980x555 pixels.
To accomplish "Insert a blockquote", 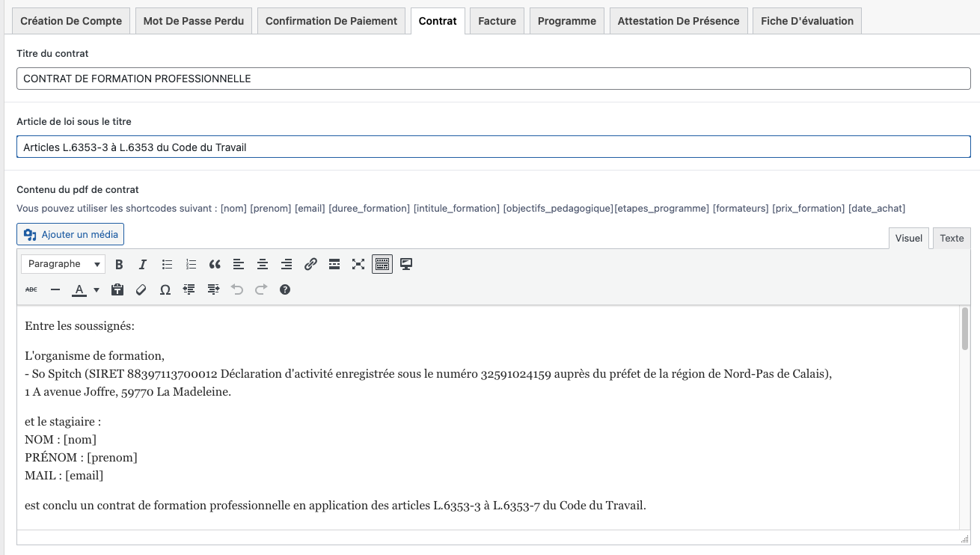I will [215, 264].
